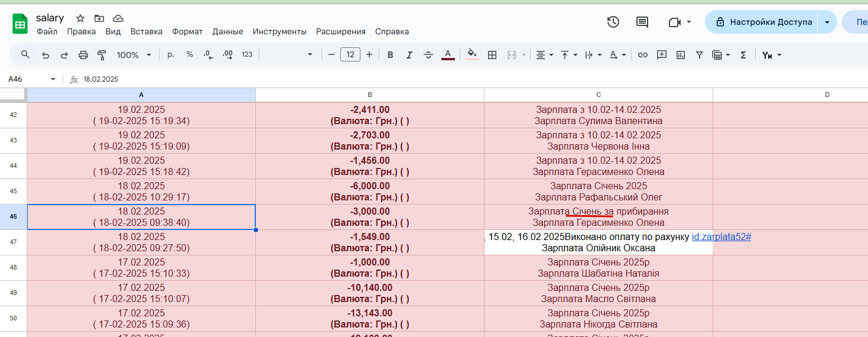Click the formula bar showing 18.02.2025
This screenshot has width=868, height=337.
[x=473, y=79]
